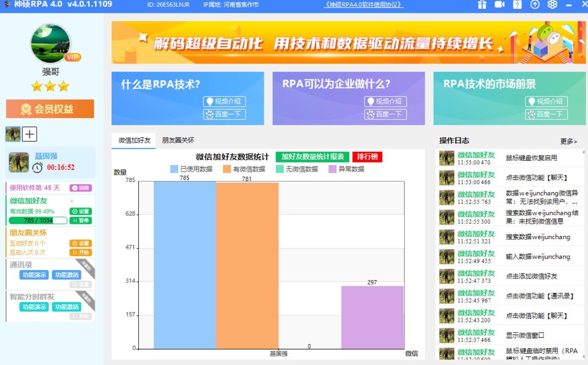Open 视频介绍 on RPA技术的市场前景 card
This screenshot has height=365, width=588.
tap(547, 101)
